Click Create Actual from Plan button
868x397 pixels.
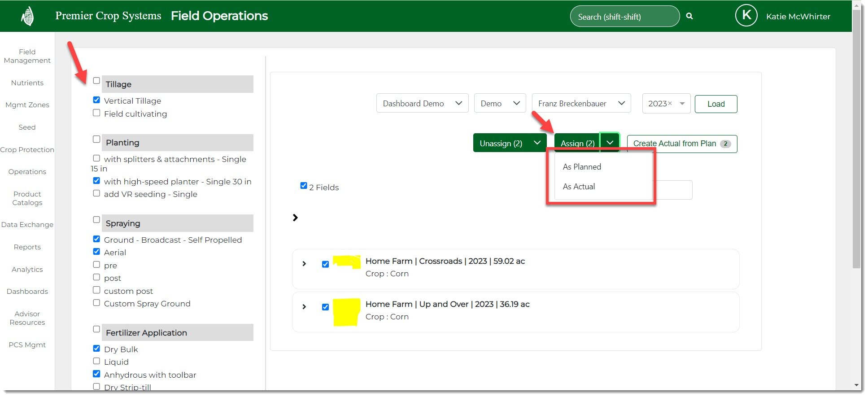click(x=681, y=144)
